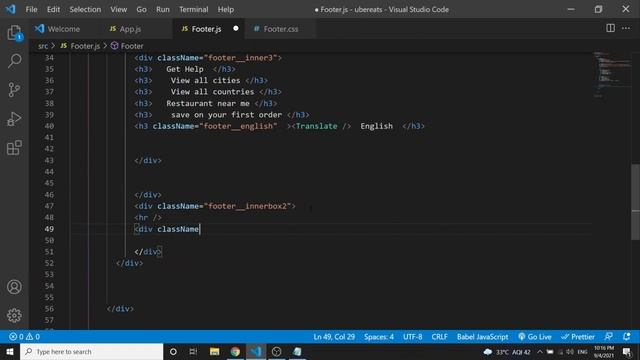
Task: Select language mode Babel JavaScript
Action: coord(482,337)
